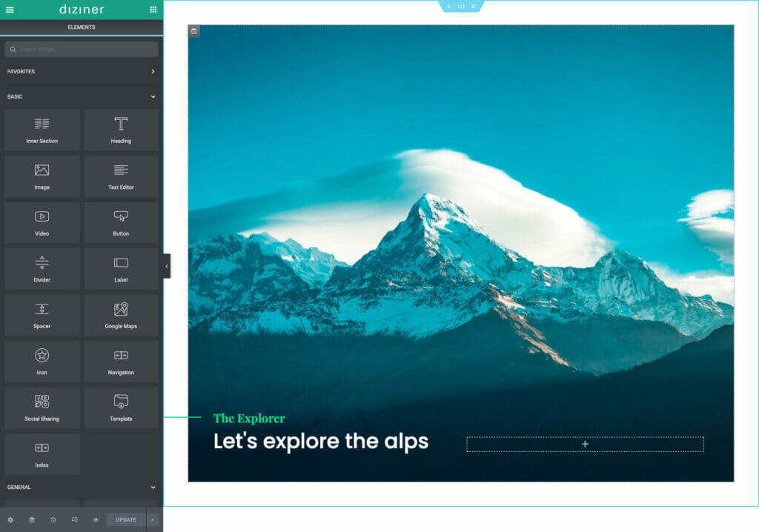Open save options arrow beside Update

[x=153, y=520]
